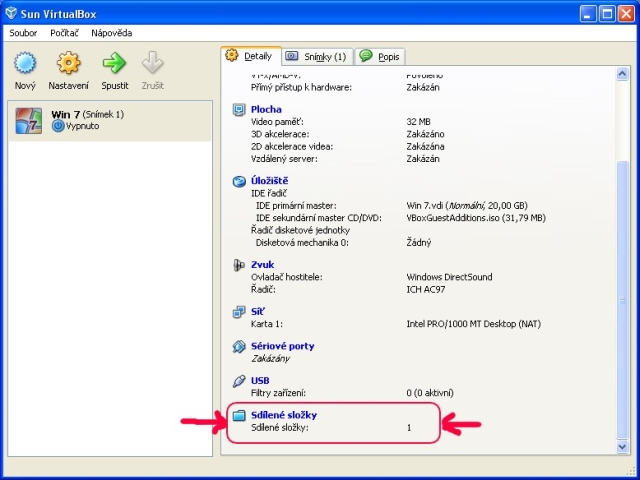Click 'Přímý přístup k hardware:' label
Screen dimensions: 640x480
coord(301,87)
